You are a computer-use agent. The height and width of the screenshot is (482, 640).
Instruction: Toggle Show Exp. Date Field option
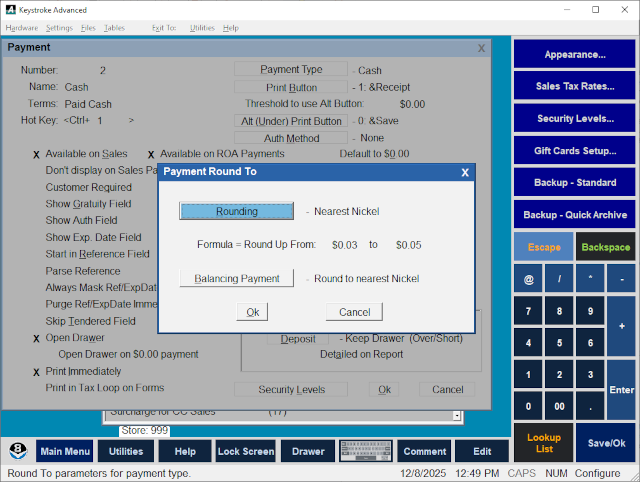point(93,237)
